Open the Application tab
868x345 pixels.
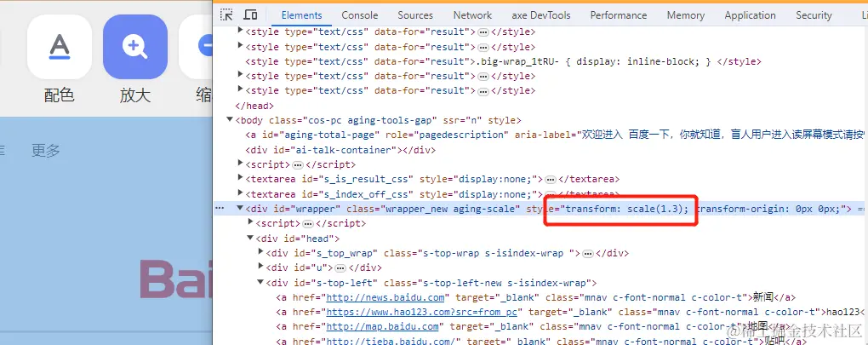[x=750, y=15]
